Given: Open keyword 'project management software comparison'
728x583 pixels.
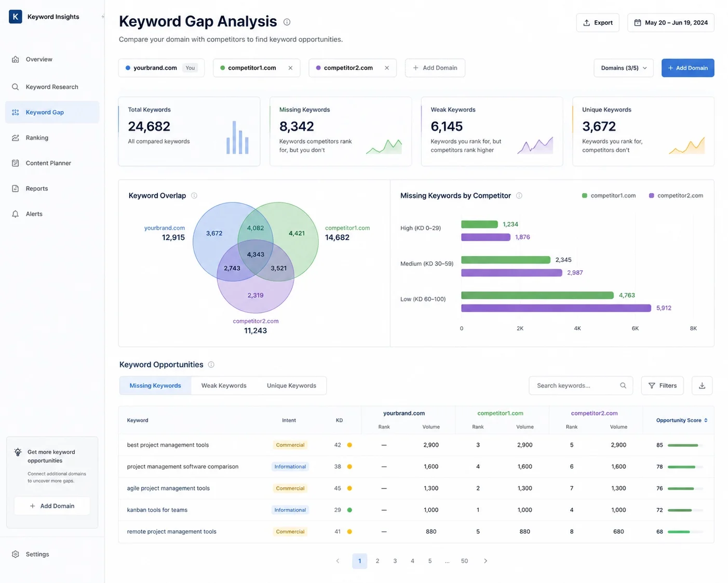Looking at the screenshot, I should [183, 467].
